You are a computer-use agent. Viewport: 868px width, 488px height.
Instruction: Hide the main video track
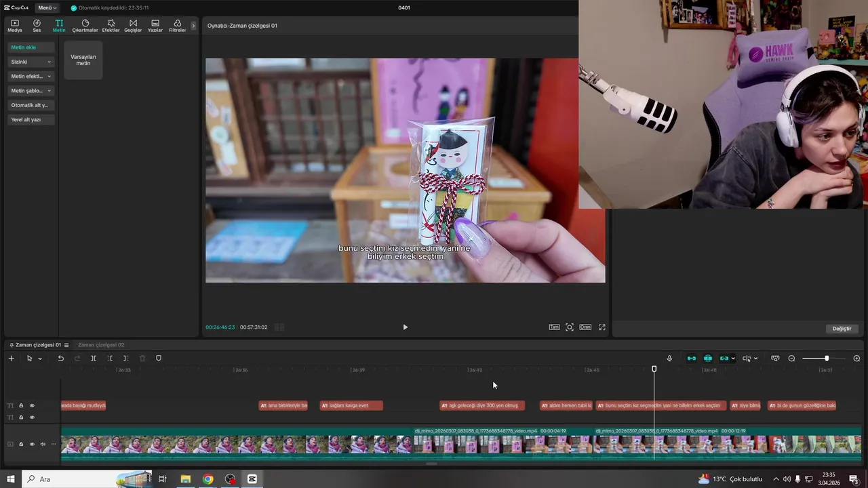32,445
